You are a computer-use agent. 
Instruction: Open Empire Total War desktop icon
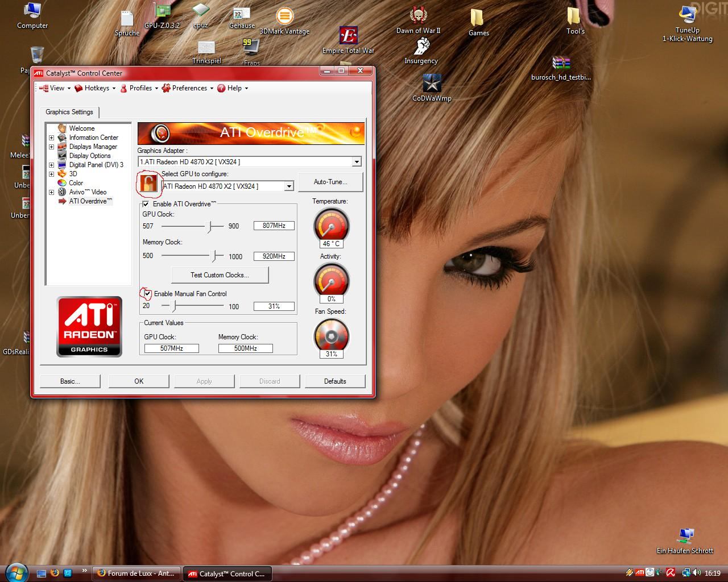pos(348,40)
